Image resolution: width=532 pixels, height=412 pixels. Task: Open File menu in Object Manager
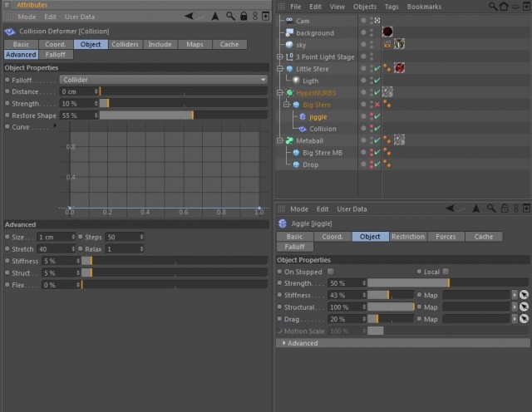pyautogui.click(x=295, y=7)
